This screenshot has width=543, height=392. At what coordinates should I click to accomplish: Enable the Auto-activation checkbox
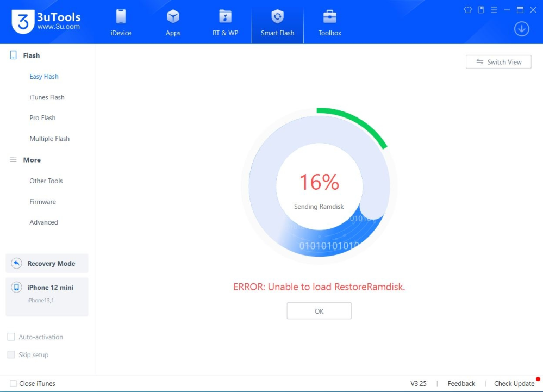(11, 337)
